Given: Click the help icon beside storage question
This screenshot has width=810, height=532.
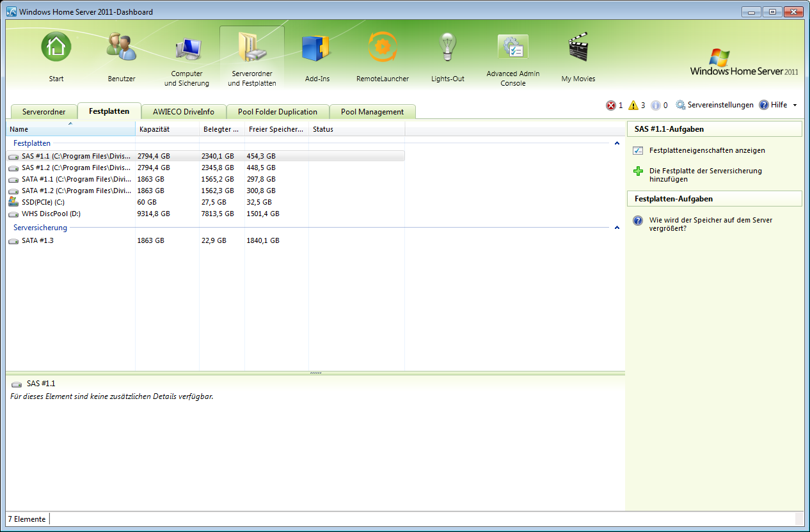Looking at the screenshot, I should (x=638, y=221).
